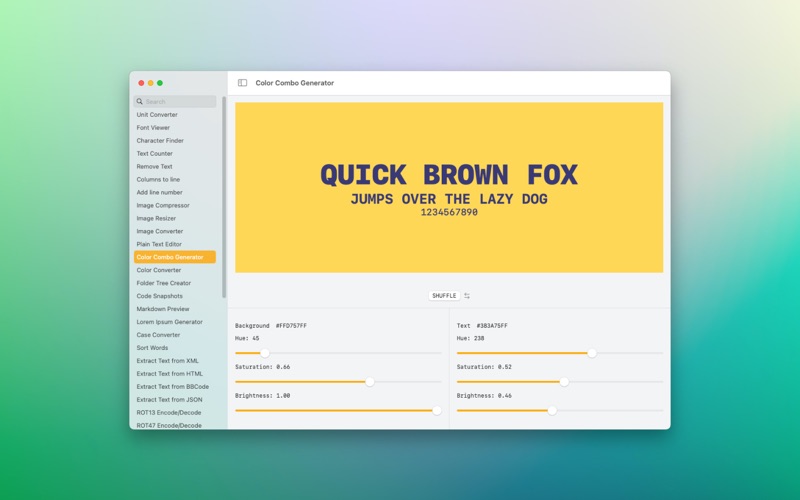
Task: Click the swap colors icon beside Shuffle
Action: (467, 296)
